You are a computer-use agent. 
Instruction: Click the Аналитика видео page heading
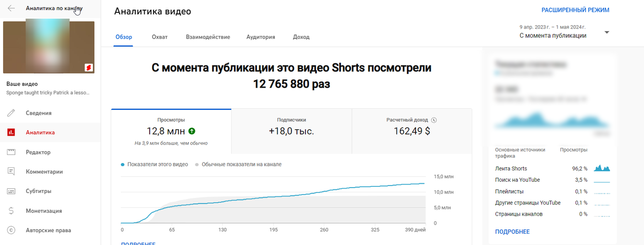click(x=153, y=11)
